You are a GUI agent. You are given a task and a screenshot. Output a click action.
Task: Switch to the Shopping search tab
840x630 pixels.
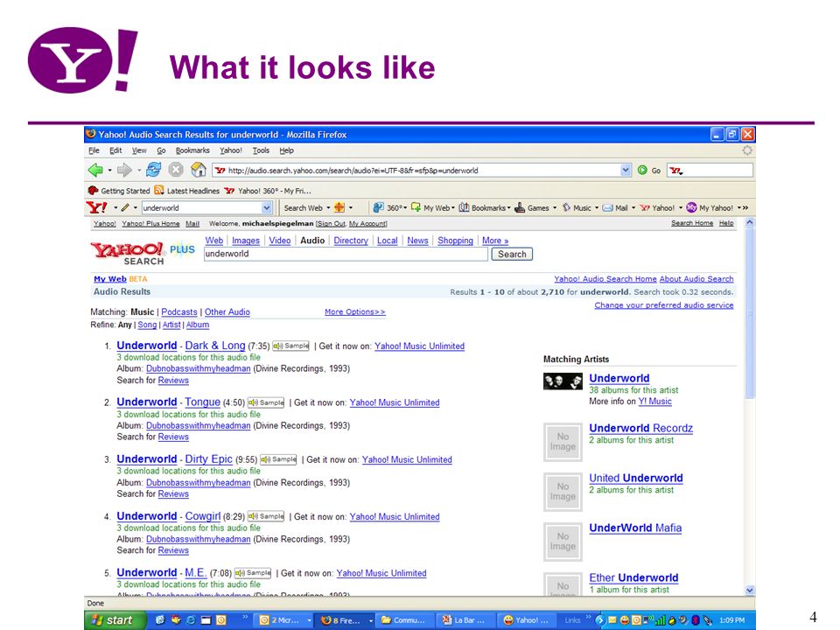click(x=455, y=241)
